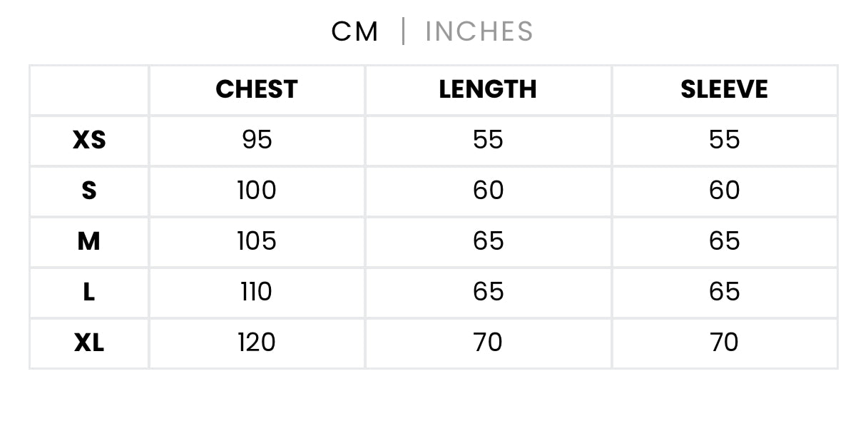Image resolution: width=868 pixels, height=421 pixels.
Task: Select the M size row label
Action: [x=89, y=241]
